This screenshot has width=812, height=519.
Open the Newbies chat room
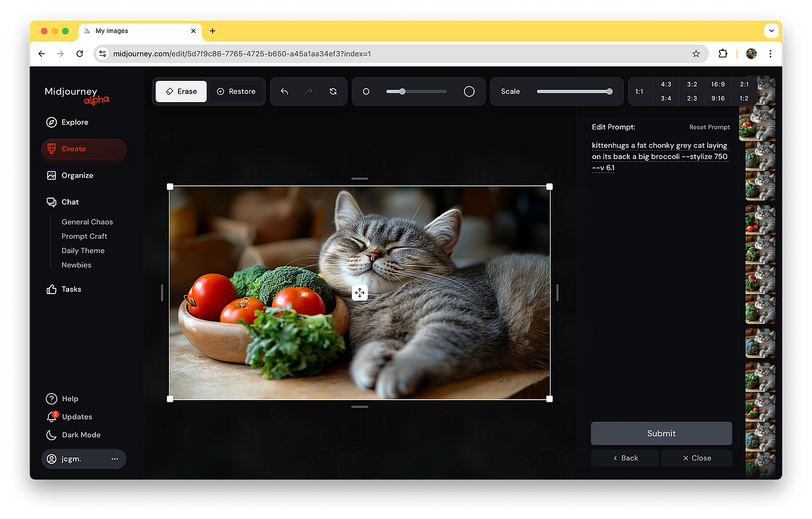[76, 265]
